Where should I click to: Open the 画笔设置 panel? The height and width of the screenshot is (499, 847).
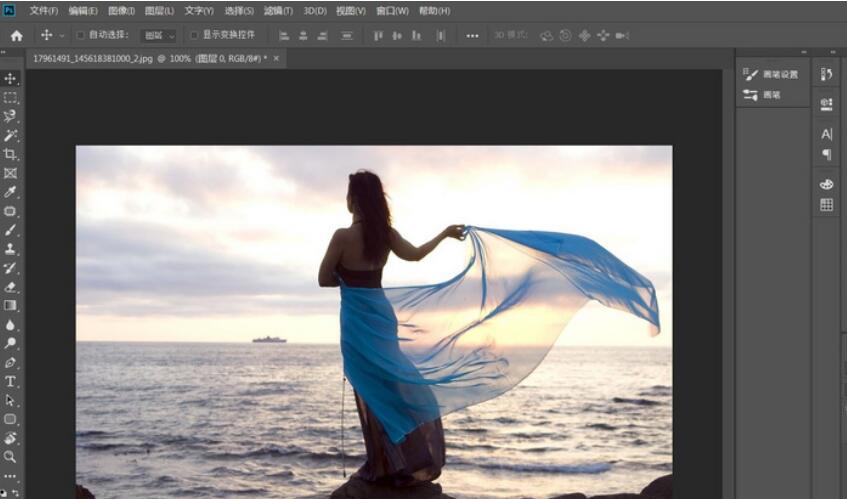(771, 74)
